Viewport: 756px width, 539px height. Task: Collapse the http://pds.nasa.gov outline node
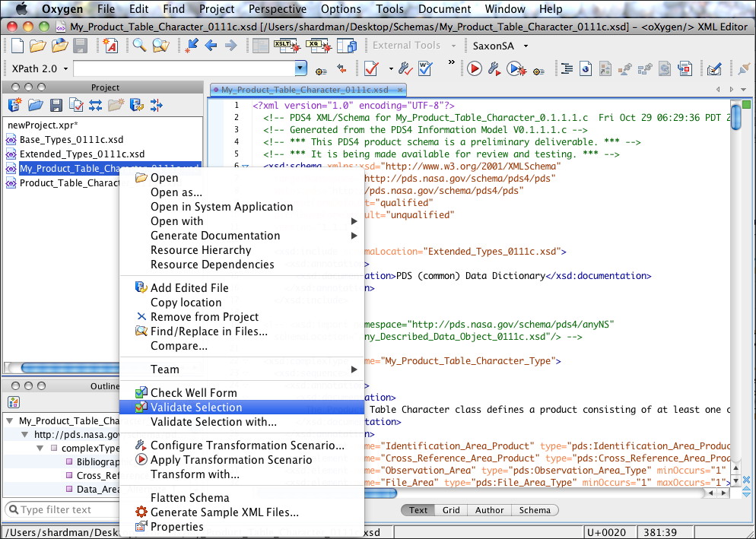coord(24,434)
